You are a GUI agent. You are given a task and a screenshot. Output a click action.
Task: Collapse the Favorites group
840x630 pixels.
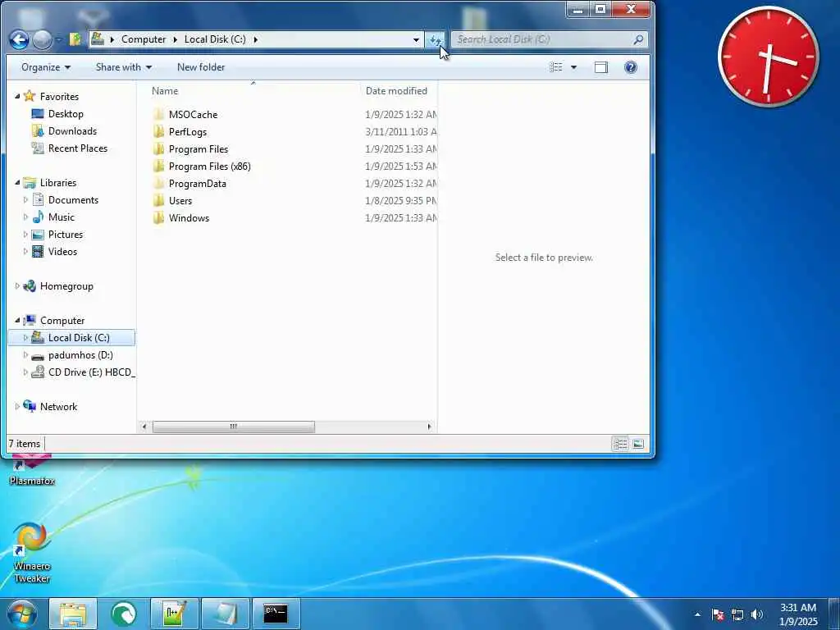(17, 97)
